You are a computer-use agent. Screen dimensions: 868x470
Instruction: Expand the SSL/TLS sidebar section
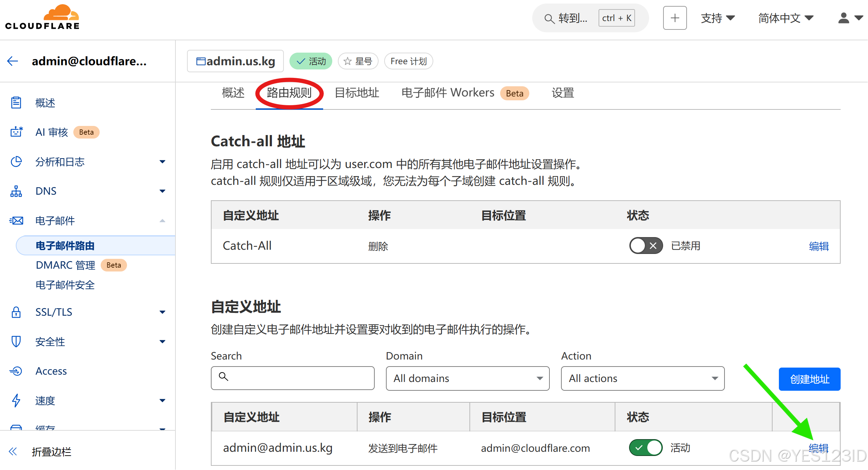pyautogui.click(x=162, y=312)
